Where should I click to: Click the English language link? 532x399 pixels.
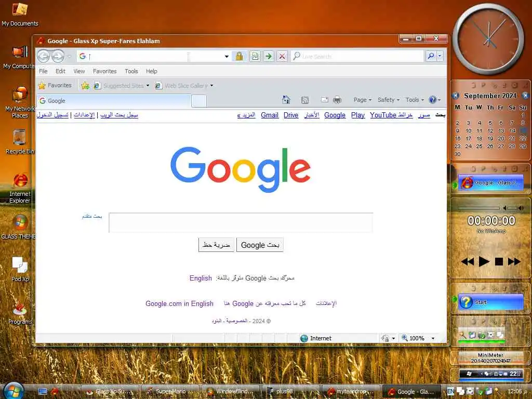pos(201,278)
